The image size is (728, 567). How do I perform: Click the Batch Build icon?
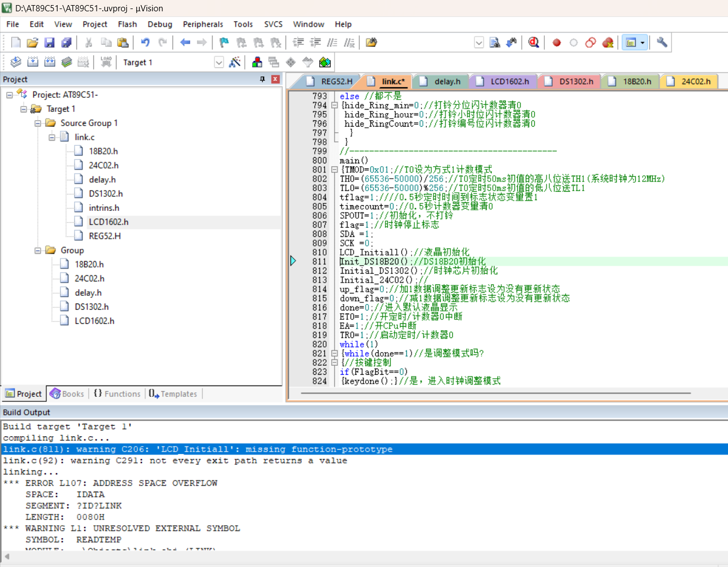[x=67, y=62]
